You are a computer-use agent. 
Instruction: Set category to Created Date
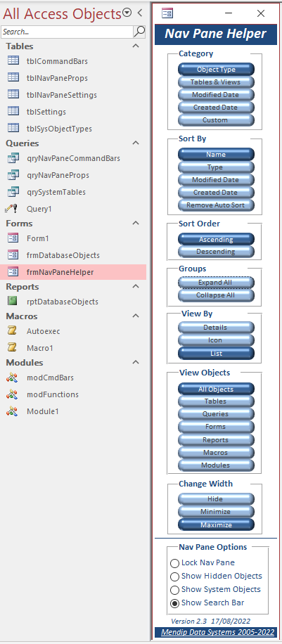[x=216, y=107]
